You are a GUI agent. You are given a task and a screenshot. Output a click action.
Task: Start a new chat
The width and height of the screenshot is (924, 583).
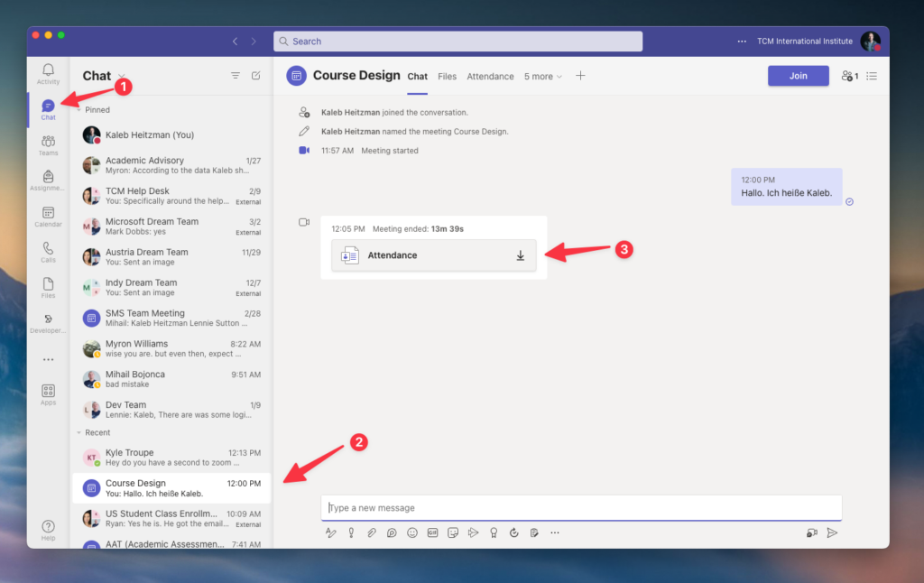coord(255,76)
